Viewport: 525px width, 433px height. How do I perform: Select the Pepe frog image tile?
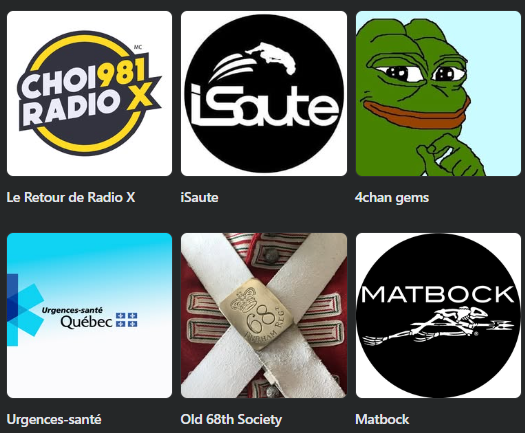[438, 93]
